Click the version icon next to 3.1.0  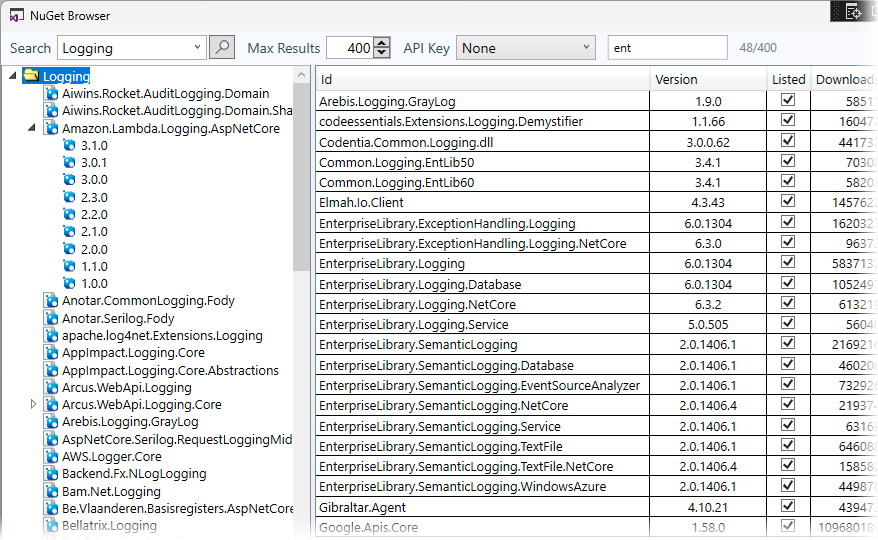tap(69, 146)
